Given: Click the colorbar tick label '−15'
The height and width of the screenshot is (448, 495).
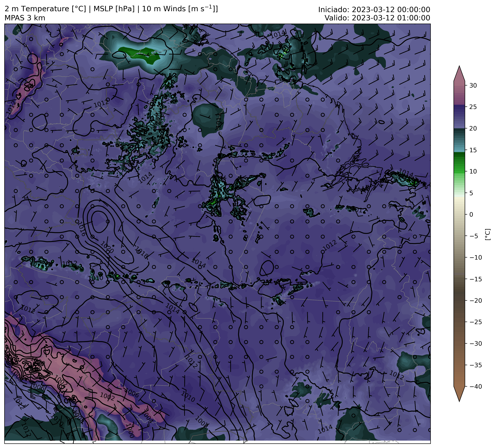Looking at the screenshot, I should click(476, 279).
